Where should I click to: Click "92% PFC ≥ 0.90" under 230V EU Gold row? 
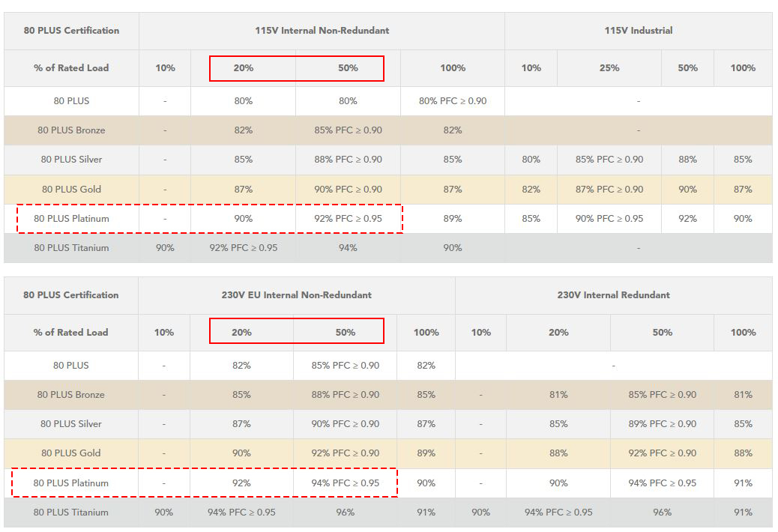345,453
